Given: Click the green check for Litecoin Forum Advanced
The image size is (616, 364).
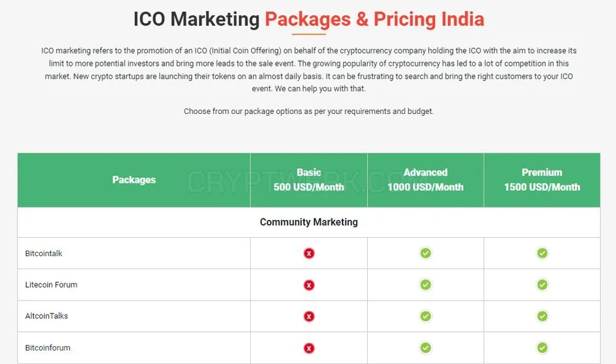Looking at the screenshot, I should (x=425, y=285).
